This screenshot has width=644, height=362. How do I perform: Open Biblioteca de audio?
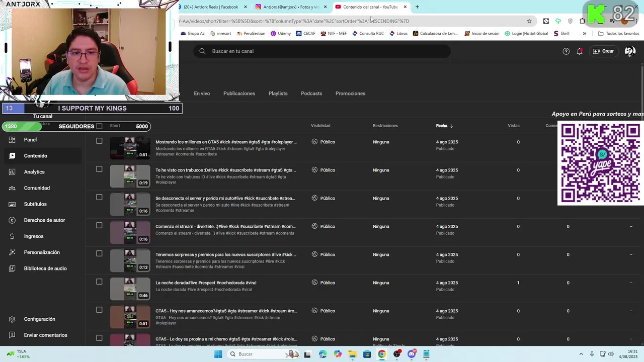point(45,268)
